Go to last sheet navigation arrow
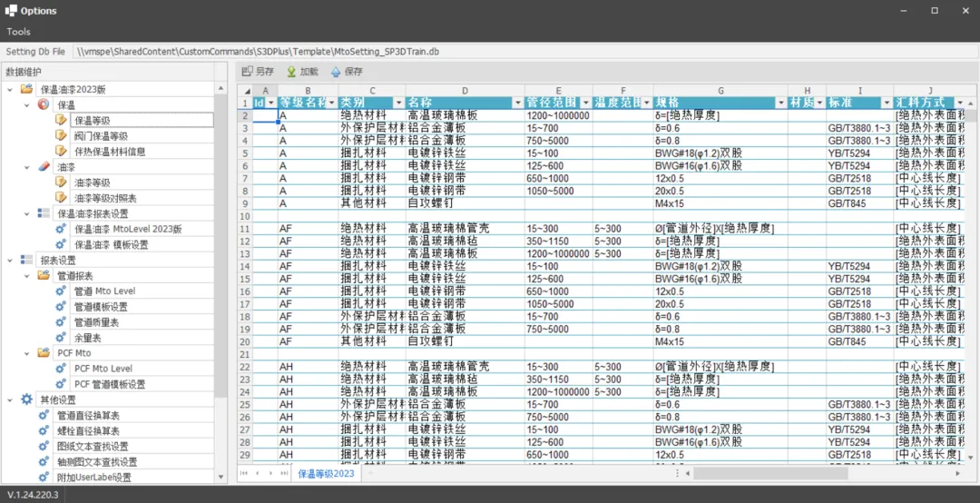Screen dimensions: 980x503 284,474
